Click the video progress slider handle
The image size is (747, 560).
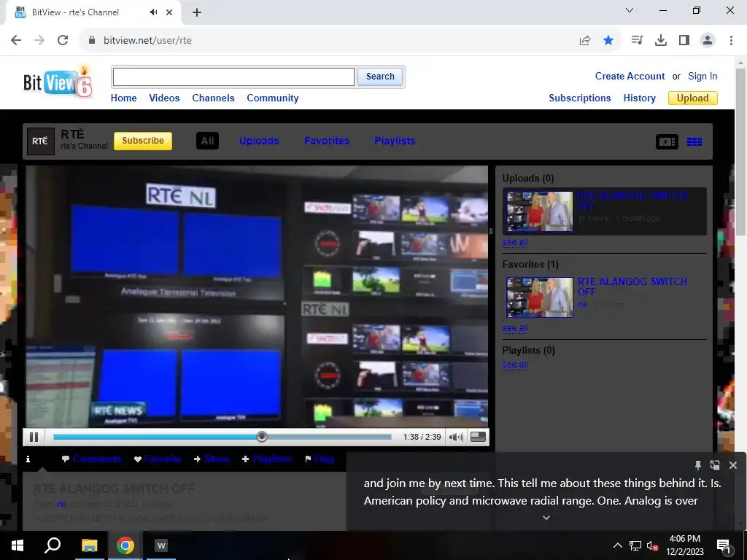(x=262, y=437)
